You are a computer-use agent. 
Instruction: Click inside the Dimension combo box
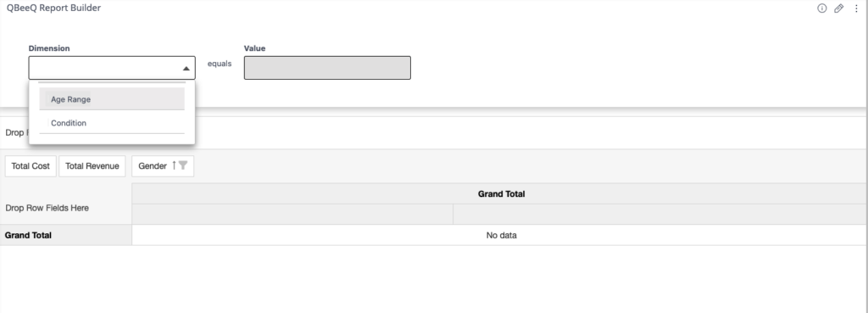(x=112, y=68)
